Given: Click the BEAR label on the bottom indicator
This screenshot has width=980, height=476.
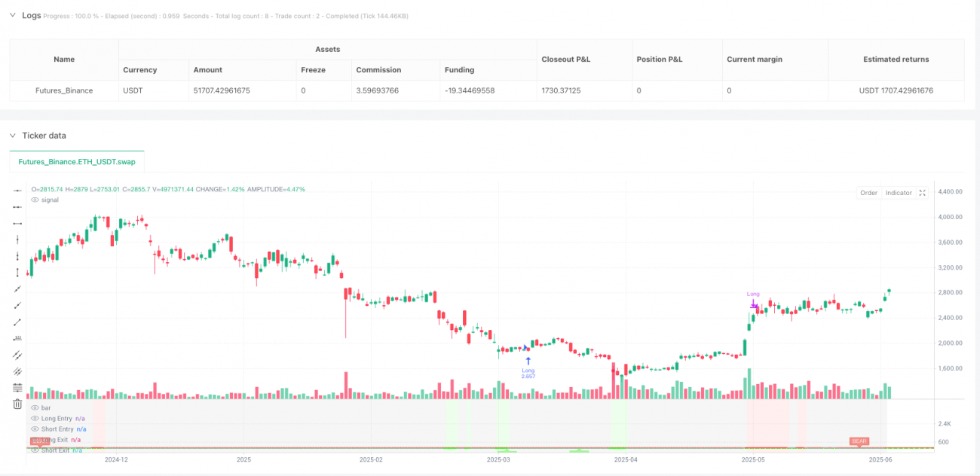Looking at the screenshot, I should 858,441.
